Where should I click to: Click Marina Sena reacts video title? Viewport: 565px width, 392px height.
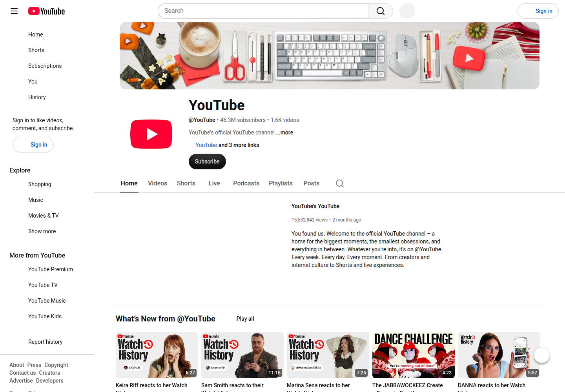(318, 387)
